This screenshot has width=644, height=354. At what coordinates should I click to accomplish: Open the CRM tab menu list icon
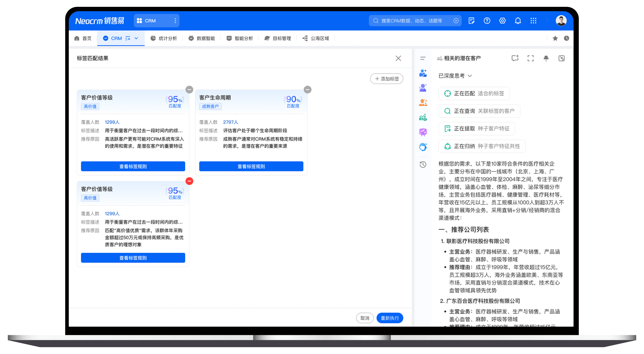tap(128, 38)
